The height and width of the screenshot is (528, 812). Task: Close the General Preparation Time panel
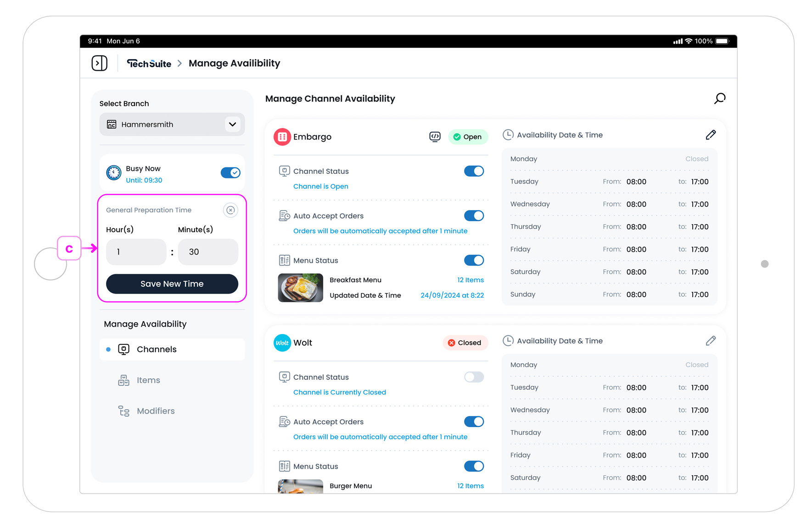(x=230, y=210)
